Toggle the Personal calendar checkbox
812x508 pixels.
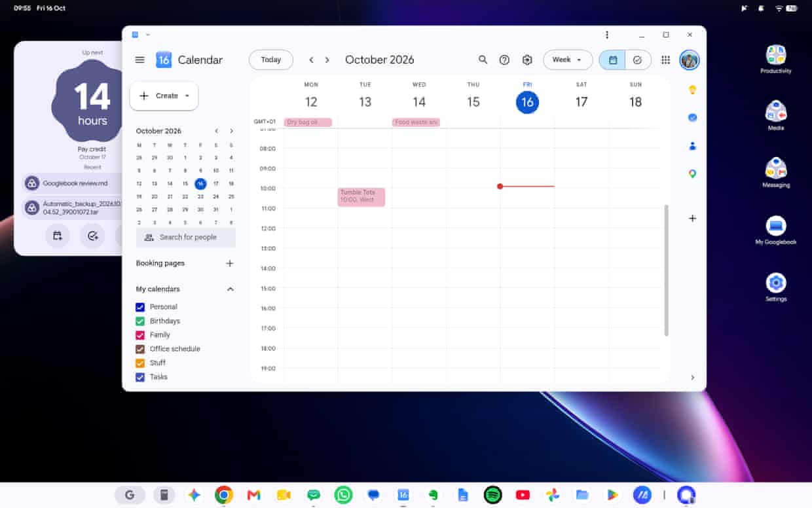pos(139,307)
